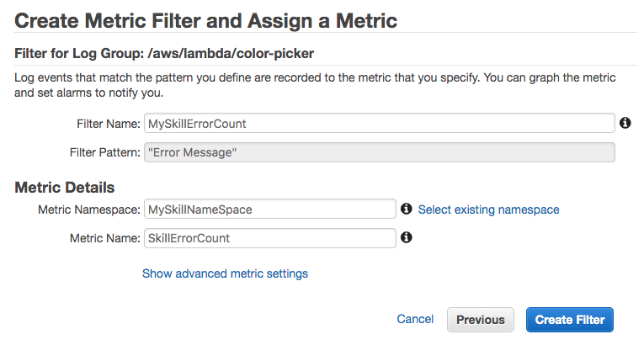Cancel the metric filter creation

tap(415, 320)
